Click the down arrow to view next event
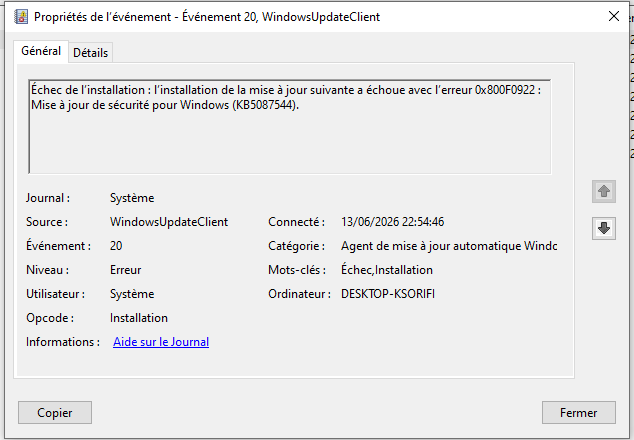Viewport: 634px width, 440px height. coord(604,228)
